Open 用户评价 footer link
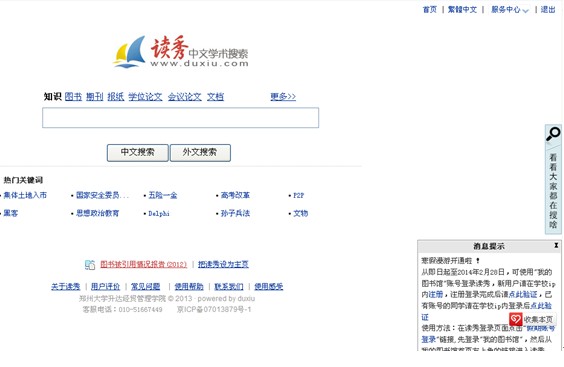 tap(105, 287)
